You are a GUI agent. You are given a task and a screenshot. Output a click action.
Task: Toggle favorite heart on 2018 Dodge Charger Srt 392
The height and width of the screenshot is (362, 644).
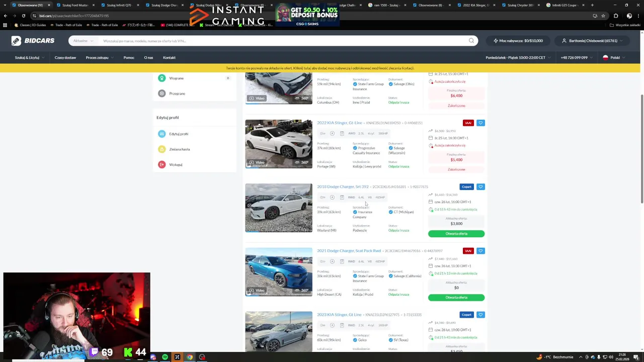pyautogui.click(x=480, y=187)
